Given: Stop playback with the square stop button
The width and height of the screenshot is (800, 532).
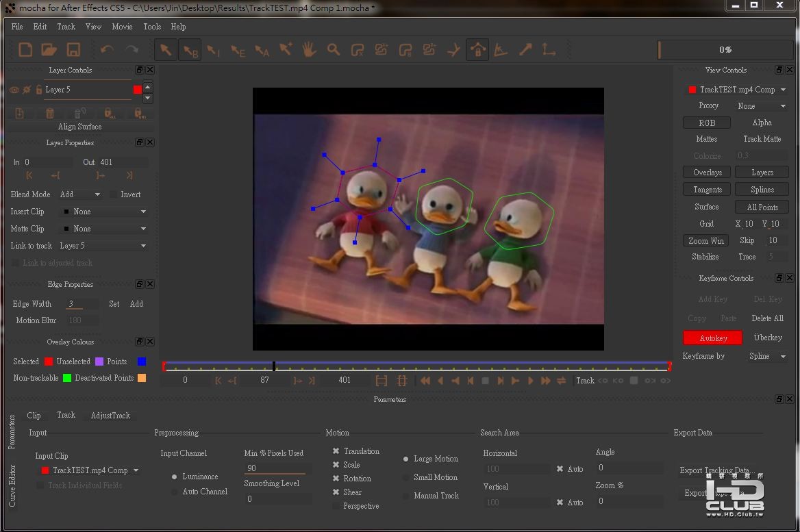Looking at the screenshot, I should 485,381.
